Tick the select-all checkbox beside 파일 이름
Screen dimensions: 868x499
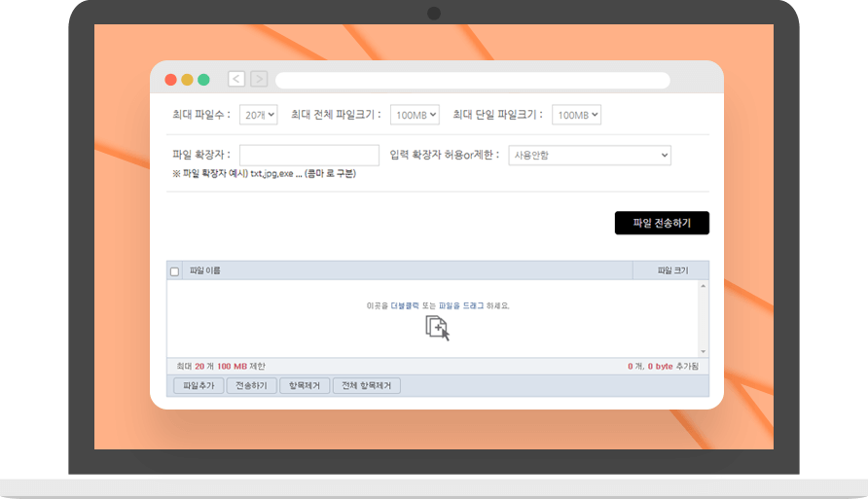(174, 271)
